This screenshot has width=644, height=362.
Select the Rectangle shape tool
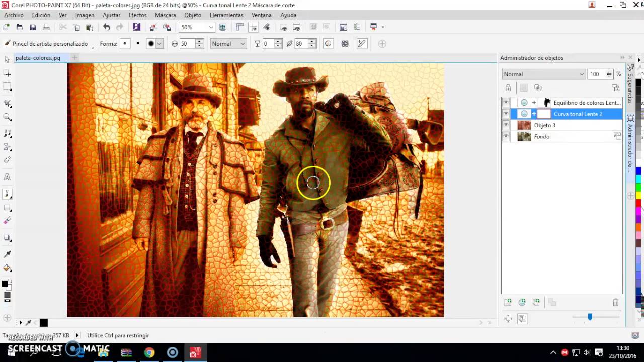(x=7, y=208)
